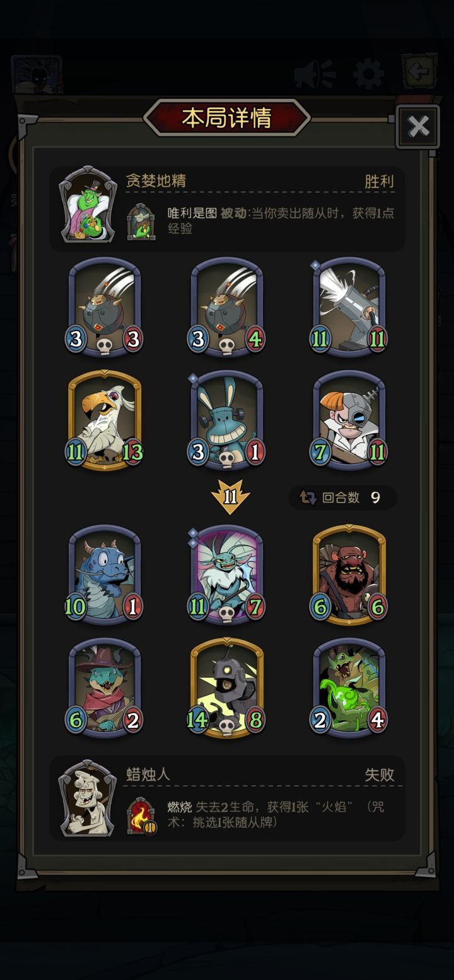
Task: Select the cyborg man 7/11 minion
Action: (349, 420)
